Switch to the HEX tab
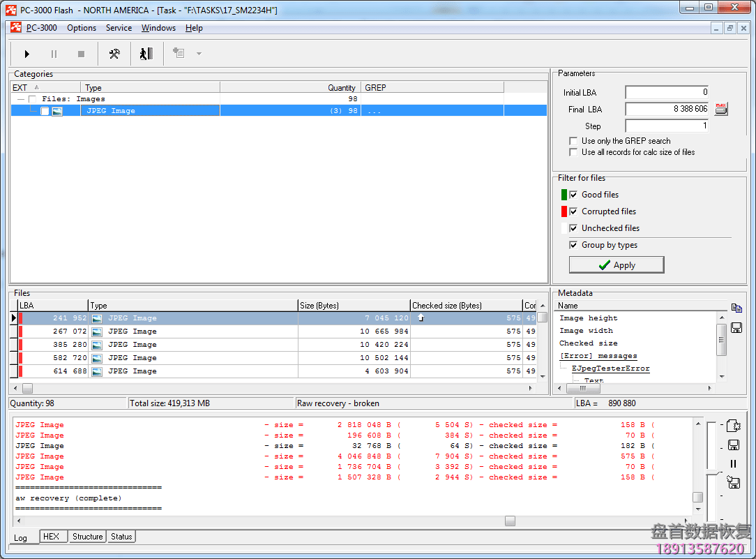The image size is (756, 559). pos(51,537)
